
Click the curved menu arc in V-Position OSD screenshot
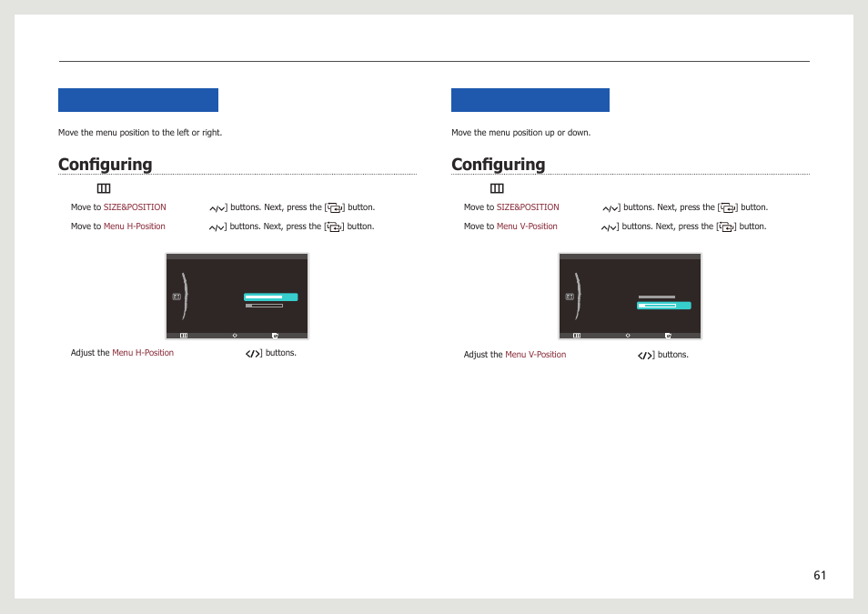click(x=578, y=297)
